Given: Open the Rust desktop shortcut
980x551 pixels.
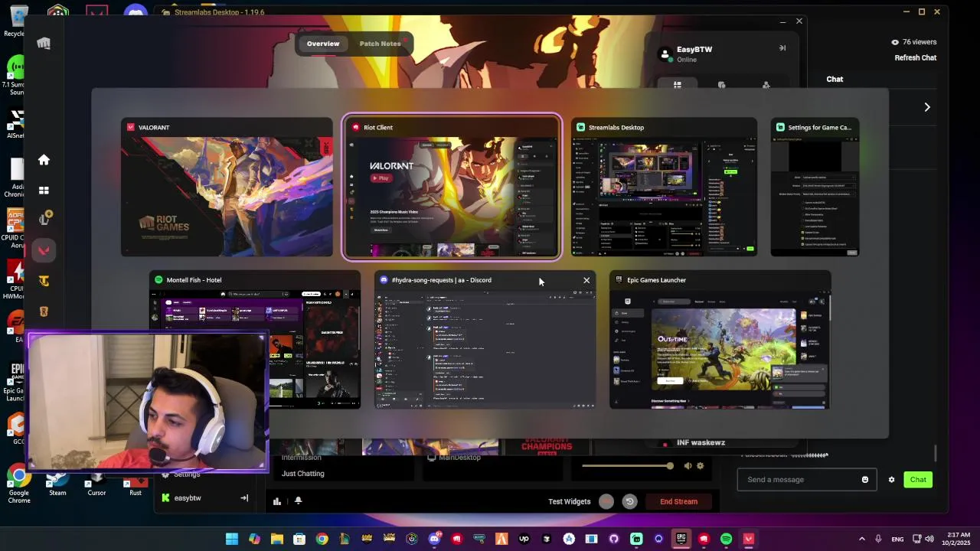Looking at the screenshot, I should point(136,484).
